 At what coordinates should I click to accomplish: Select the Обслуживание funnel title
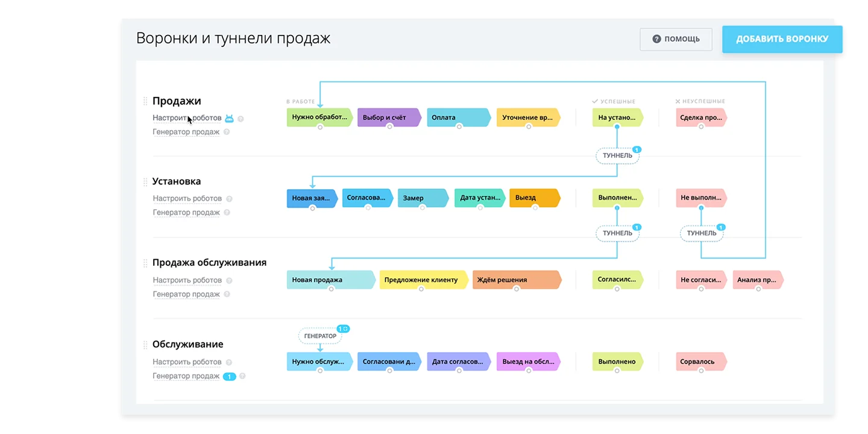187,345
